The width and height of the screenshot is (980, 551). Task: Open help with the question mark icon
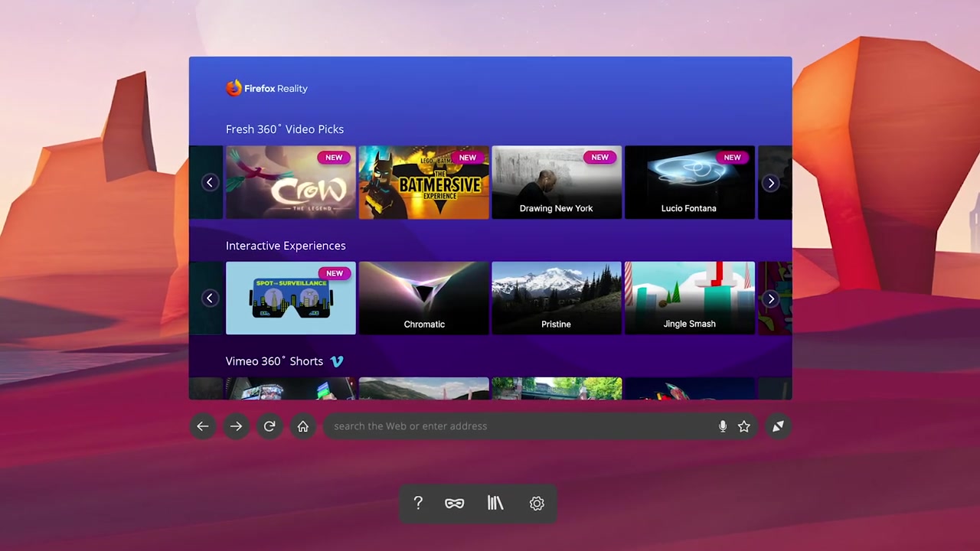click(418, 503)
